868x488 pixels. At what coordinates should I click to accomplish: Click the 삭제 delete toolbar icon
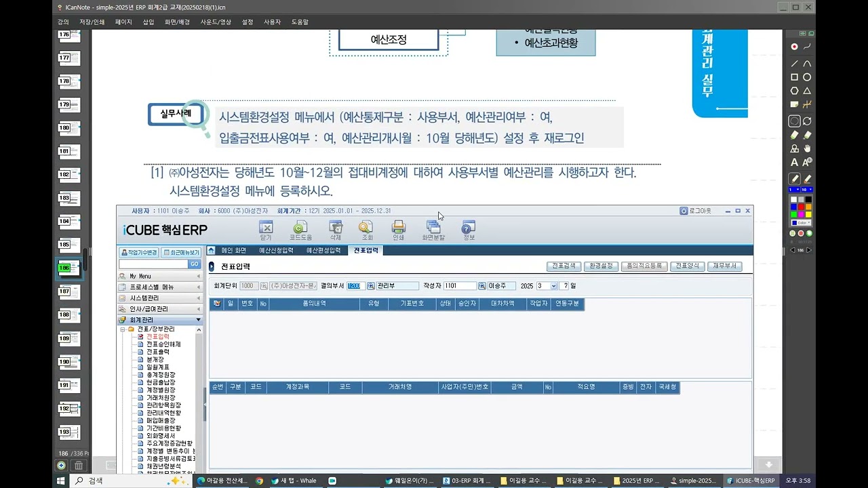tap(335, 230)
